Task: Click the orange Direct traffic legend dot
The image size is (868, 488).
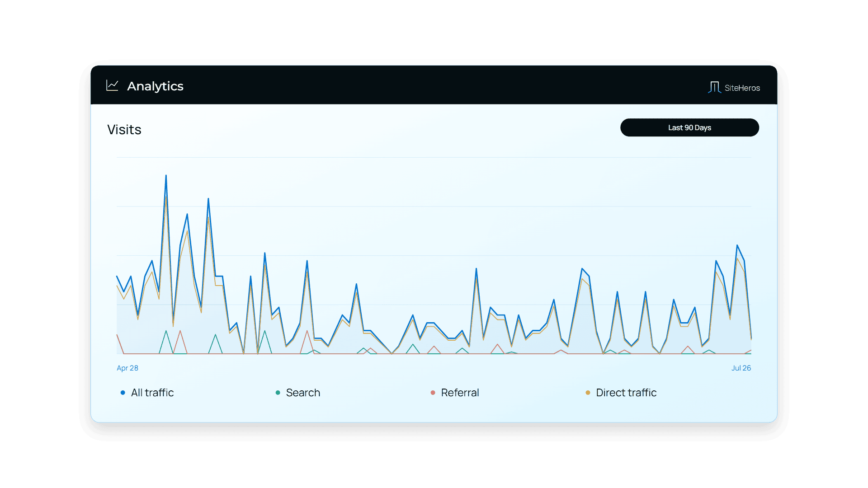Action: 588,393
